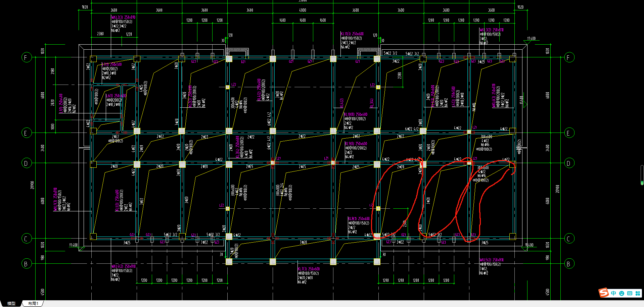Click the KL9(8) 250x600 beam label
Viewport: 644px width, 307px height.
coord(356,144)
